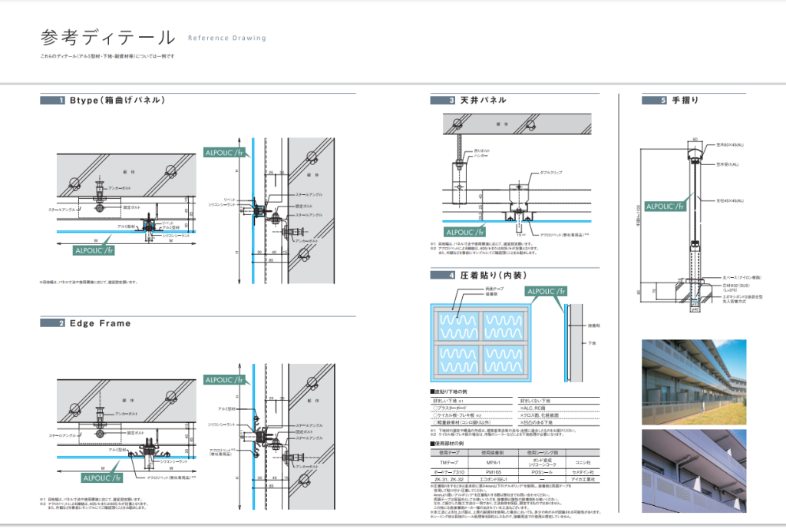
Task: Click the '丸ベース（ナイロン樹脂）' handrail label
Action: click(742, 277)
